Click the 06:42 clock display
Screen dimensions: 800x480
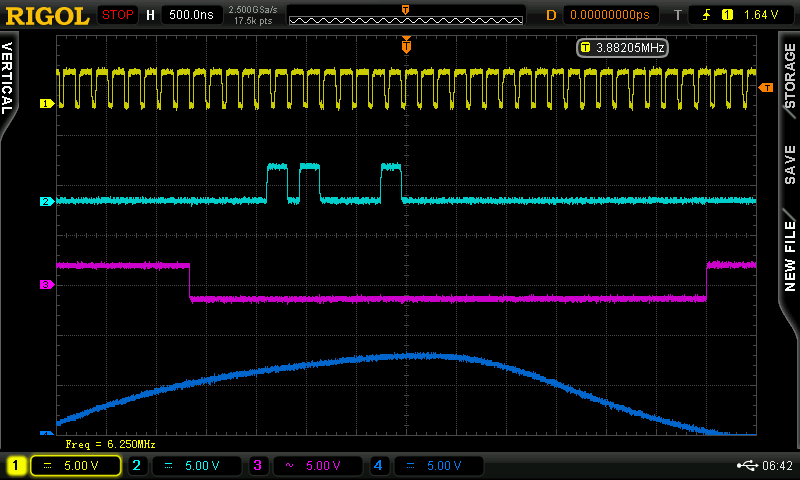click(778, 465)
